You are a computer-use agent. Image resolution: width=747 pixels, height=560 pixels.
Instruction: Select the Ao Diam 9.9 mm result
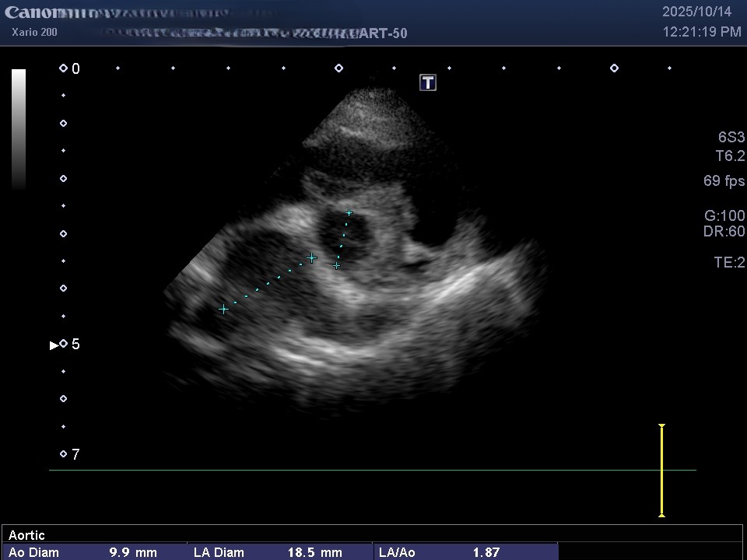coord(82,552)
